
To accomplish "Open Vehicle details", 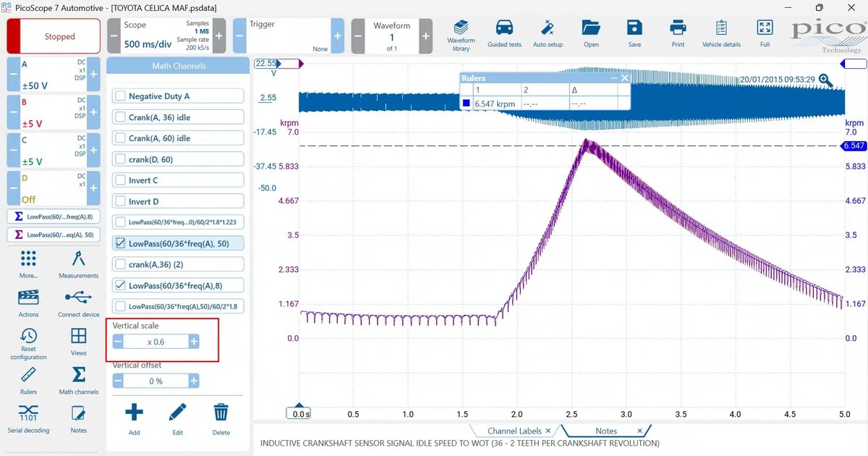I will [x=721, y=33].
